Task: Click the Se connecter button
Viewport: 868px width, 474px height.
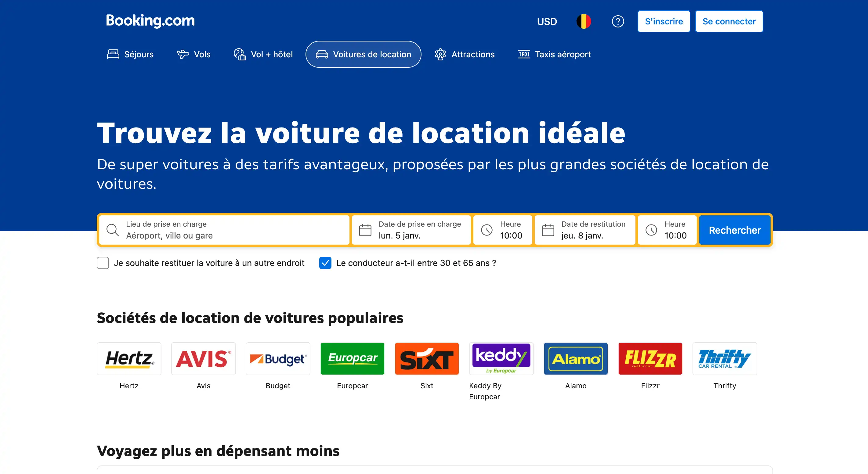Action: [x=729, y=21]
